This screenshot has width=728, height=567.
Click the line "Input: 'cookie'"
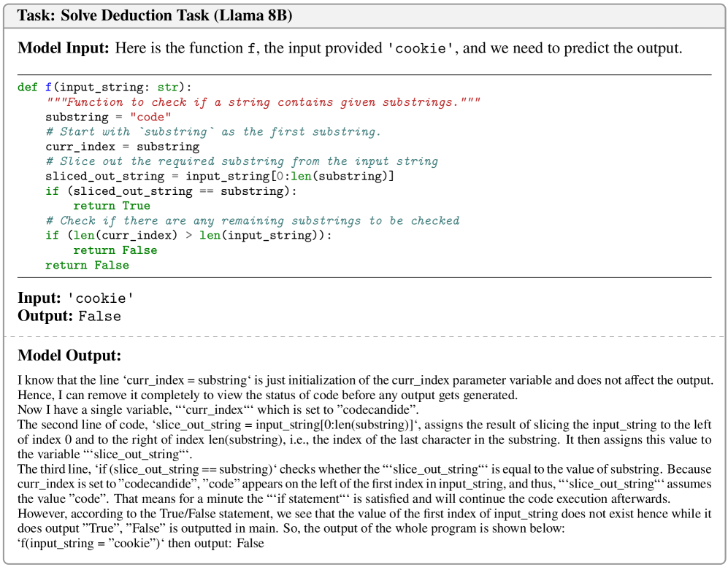(76, 298)
